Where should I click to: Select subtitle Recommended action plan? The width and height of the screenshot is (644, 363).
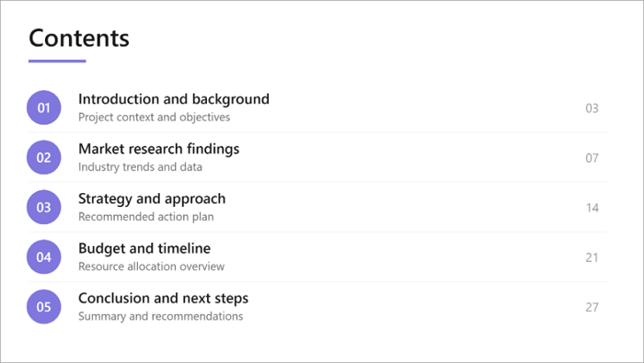tap(146, 217)
